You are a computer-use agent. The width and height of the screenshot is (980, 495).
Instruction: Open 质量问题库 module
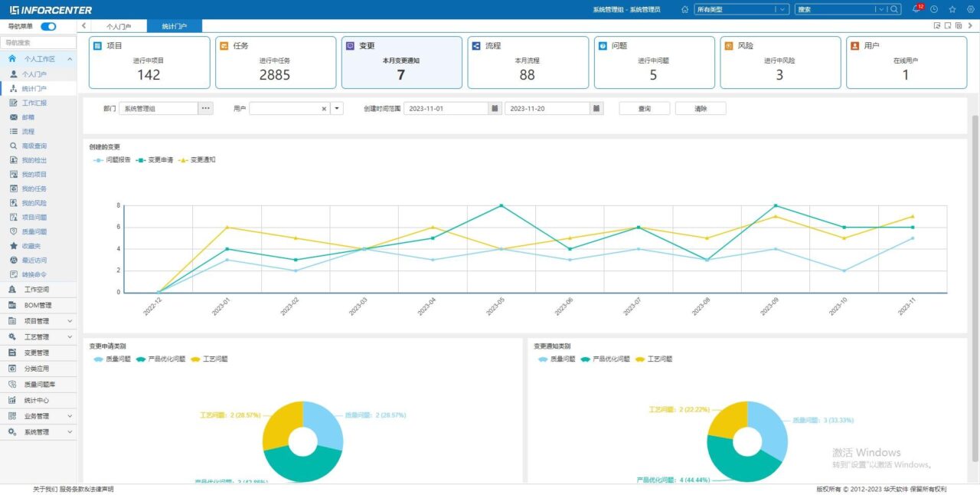pos(40,385)
